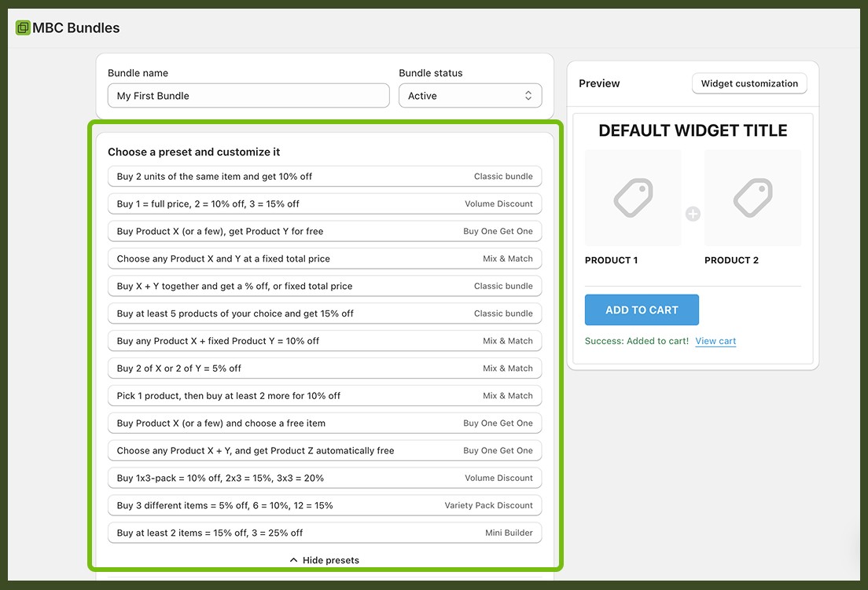Click the MBC Bundles app logo icon
868x590 pixels.
tap(20, 27)
